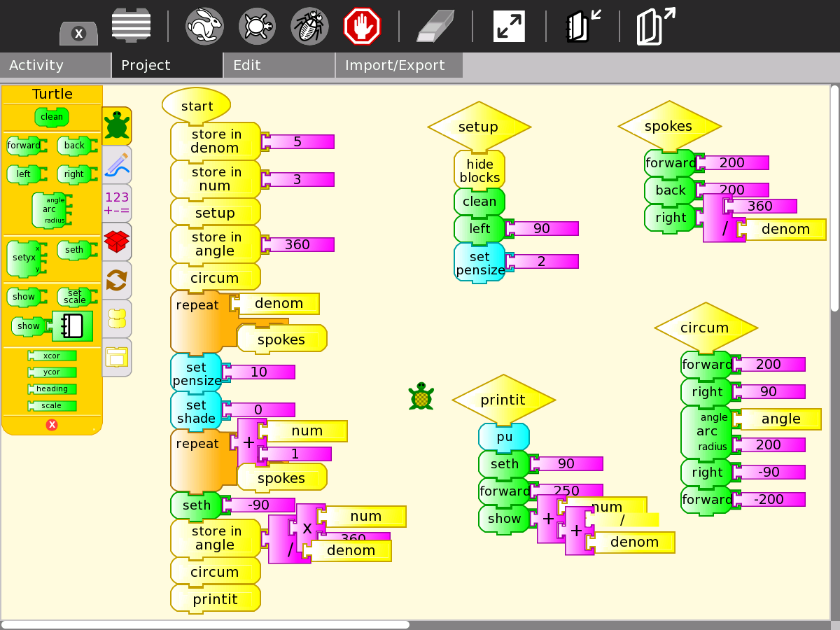Pick the back block in Turtle palette
The width and height of the screenshot is (840, 630).
tap(76, 146)
